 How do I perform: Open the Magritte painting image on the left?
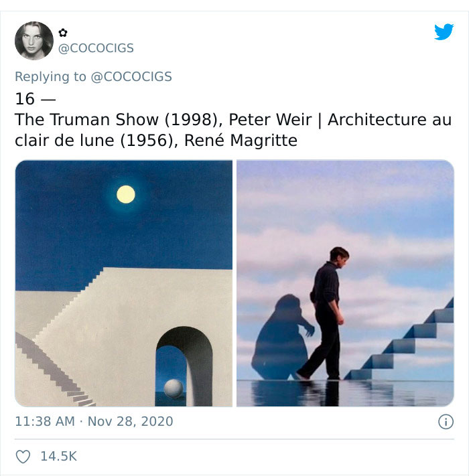[x=124, y=283]
